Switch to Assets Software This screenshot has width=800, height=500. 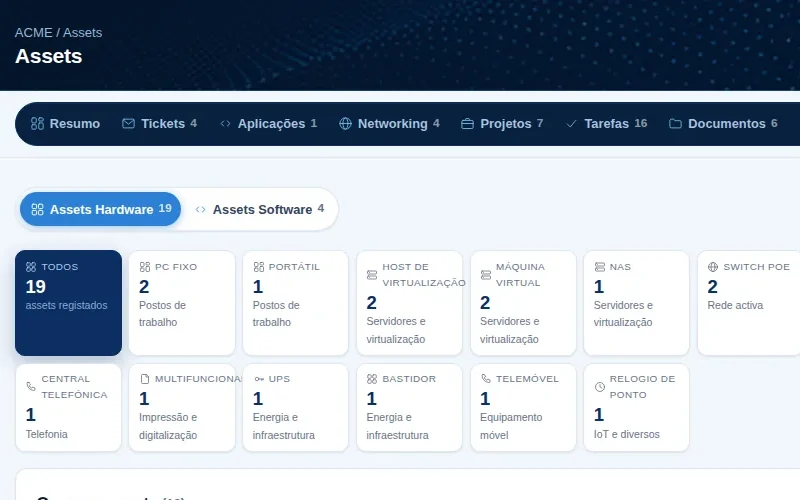260,209
